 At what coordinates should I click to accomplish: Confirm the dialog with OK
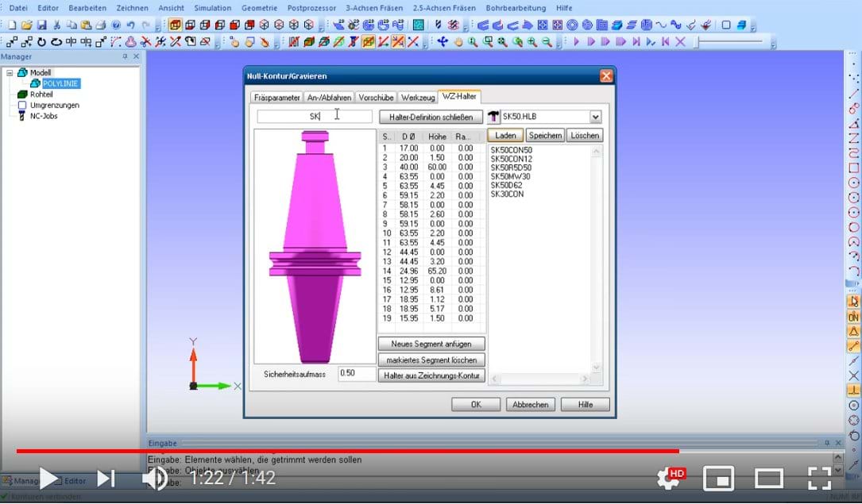[476, 404]
